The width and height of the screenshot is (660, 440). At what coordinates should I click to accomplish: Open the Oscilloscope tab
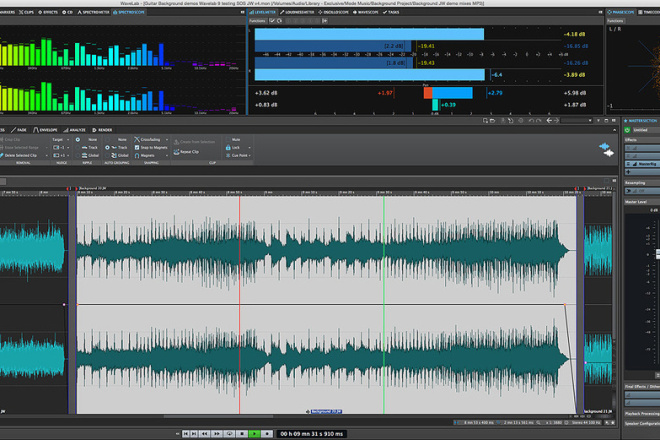click(x=333, y=12)
